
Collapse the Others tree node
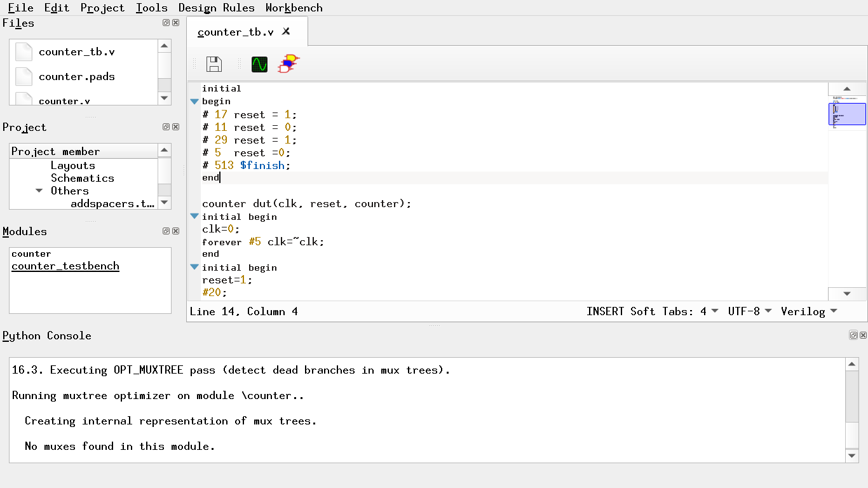coord(39,191)
